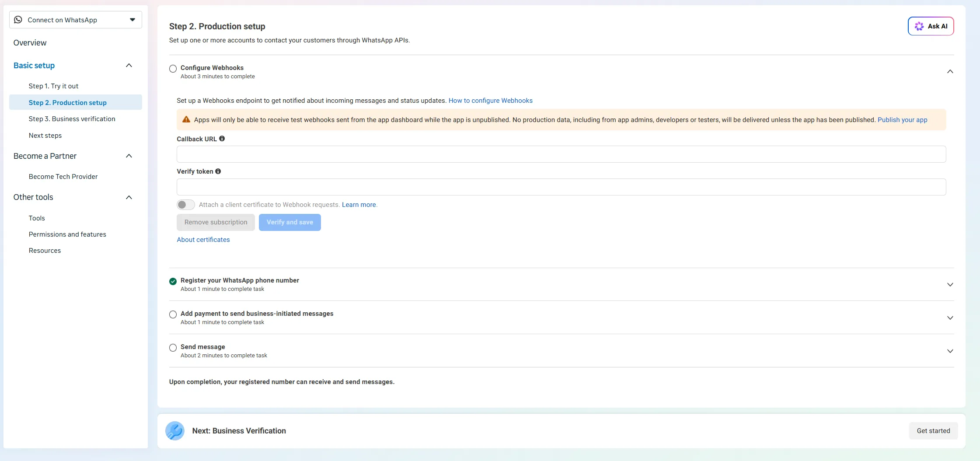This screenshot has height=461, width=980.
Task: Open the Resources page
Action: pos(45,251)
